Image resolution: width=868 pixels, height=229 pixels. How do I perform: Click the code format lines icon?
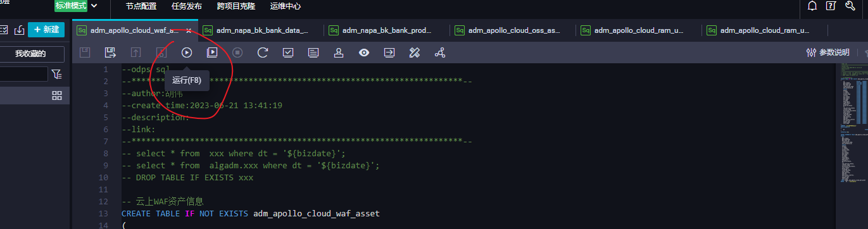[x=313, y=53]
